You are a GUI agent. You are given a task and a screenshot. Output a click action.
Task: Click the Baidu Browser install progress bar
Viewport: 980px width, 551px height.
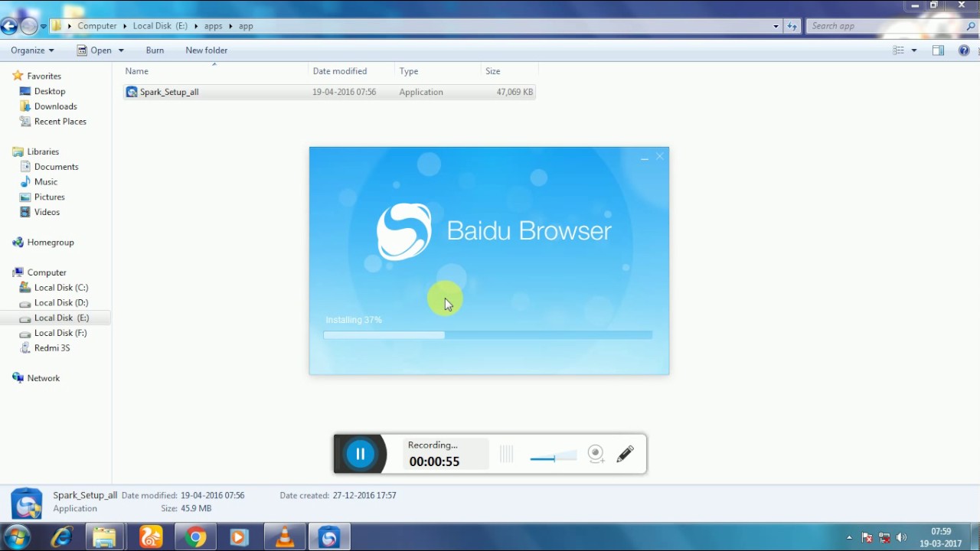488,334
